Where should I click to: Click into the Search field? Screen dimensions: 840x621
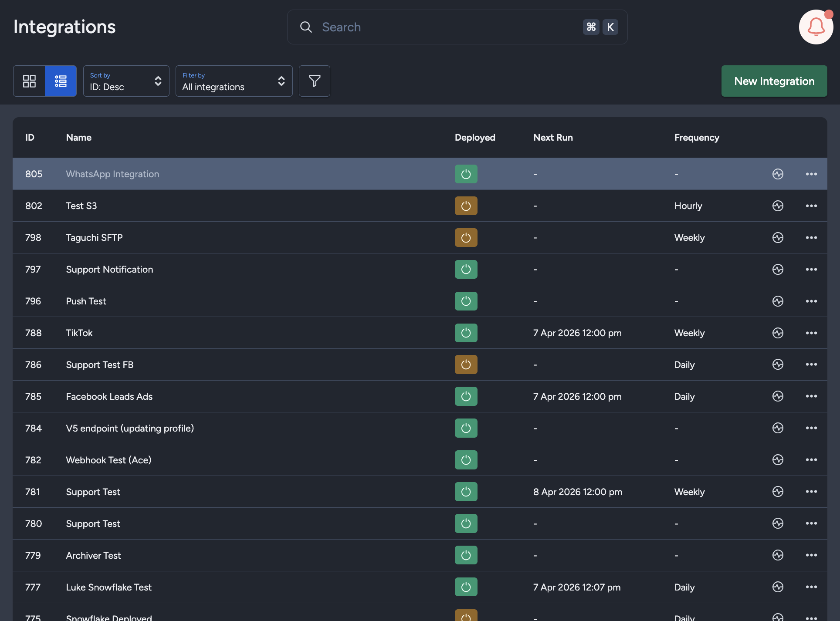(436, 27)
